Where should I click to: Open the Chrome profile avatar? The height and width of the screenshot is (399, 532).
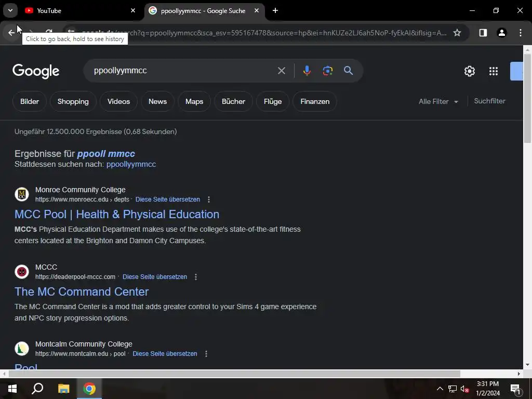pyautogui.click(x=501, y=33)
